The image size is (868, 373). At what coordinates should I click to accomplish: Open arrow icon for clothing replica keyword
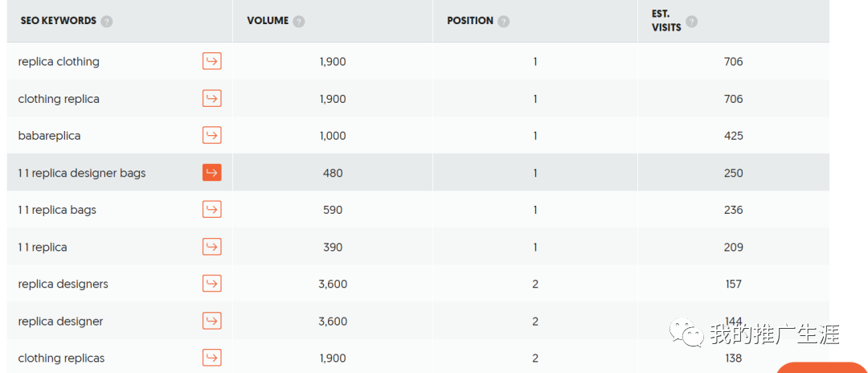[211, 99]
